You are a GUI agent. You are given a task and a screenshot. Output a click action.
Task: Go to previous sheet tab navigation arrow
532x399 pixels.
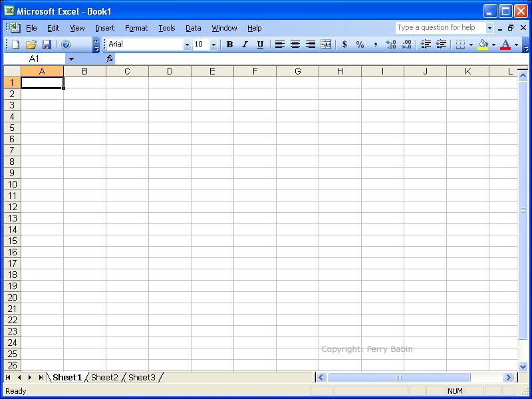[19, 377]
